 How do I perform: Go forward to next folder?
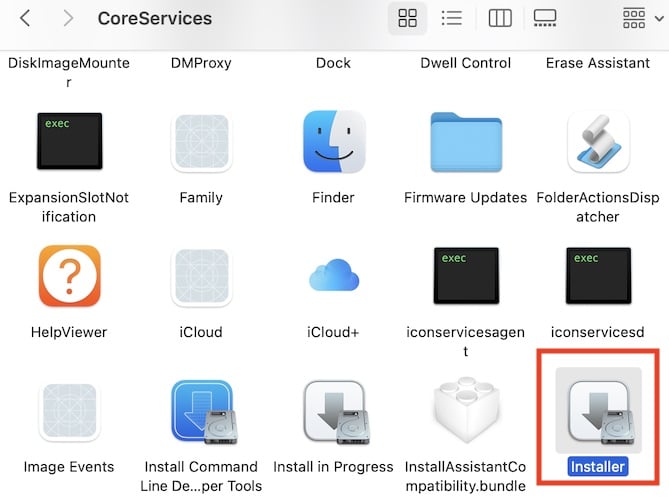[x=67, y=18]
